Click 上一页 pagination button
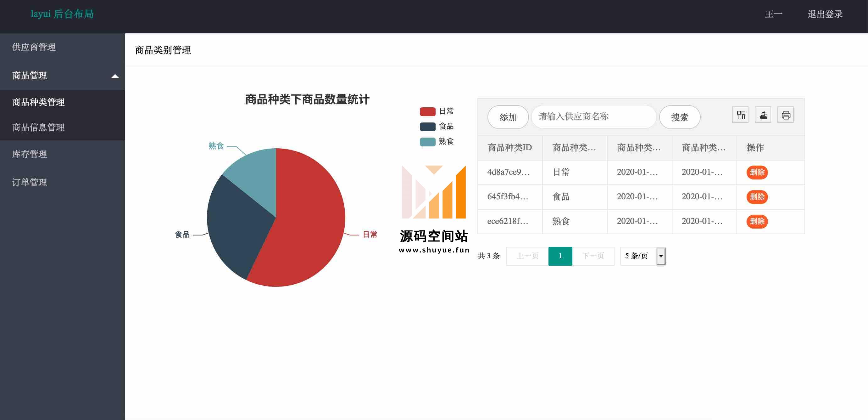This screenshot has height=420, width=868. (x=527, y=256)
